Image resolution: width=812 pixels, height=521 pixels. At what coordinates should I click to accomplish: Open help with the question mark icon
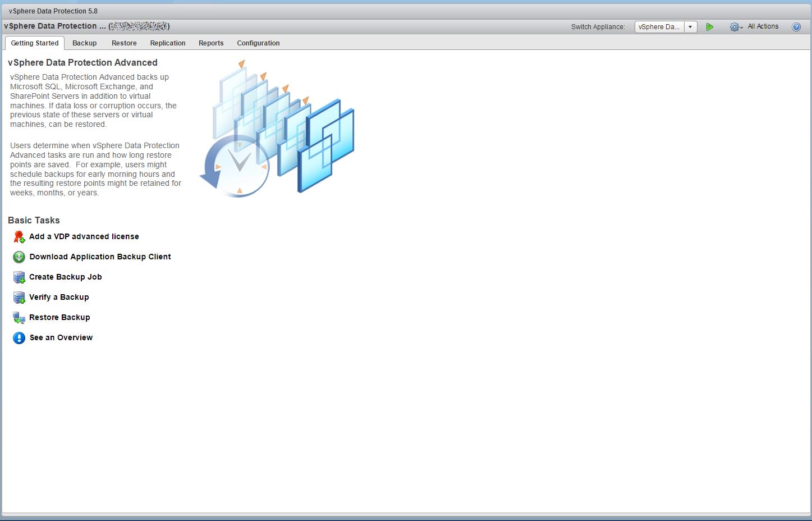tap(796, 27)
